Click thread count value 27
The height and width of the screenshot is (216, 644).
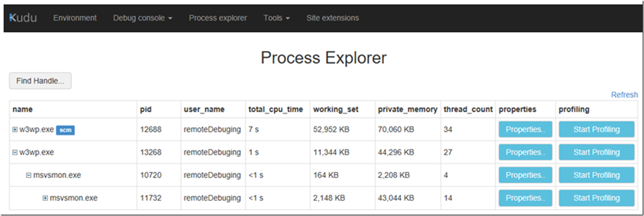[448, 152]
